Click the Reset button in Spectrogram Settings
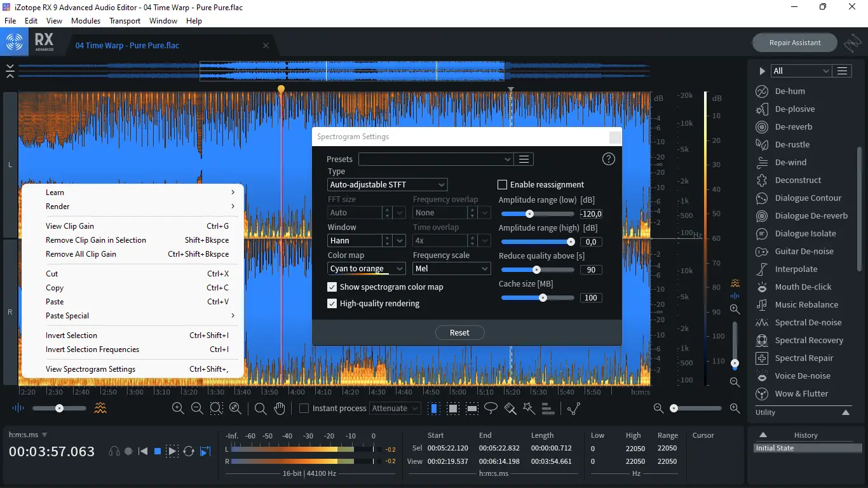Viewport: 868px width, 488px height. [x=459, y=332]
